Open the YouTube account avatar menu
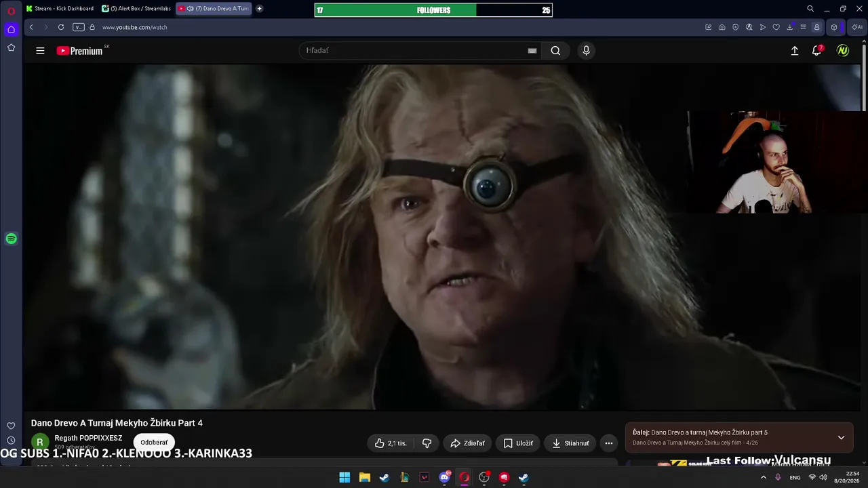Image resolution: width=868 pixels, height=488 pixels. click(843, 51)
